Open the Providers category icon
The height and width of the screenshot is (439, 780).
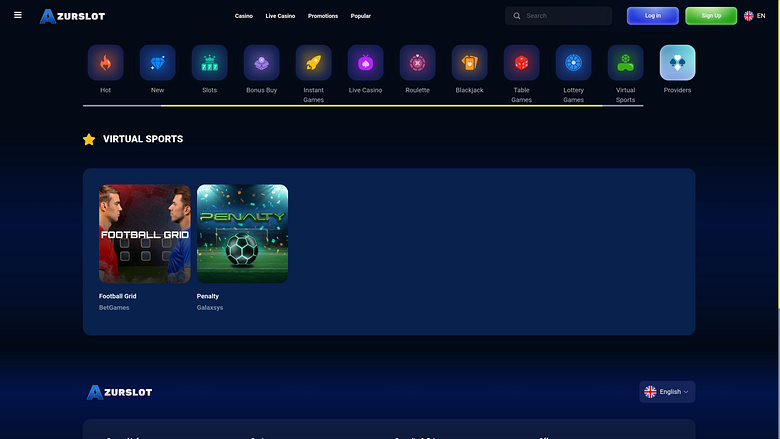click(678, 63)
